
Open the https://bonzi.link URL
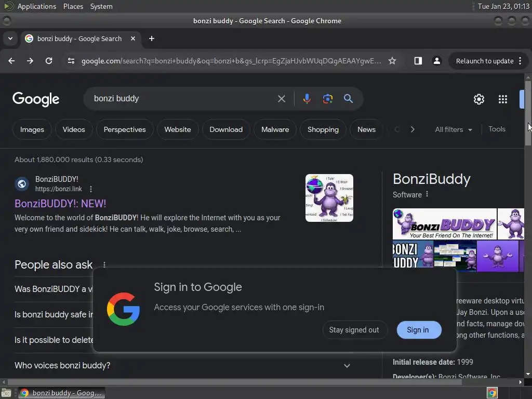click(59, 189)
